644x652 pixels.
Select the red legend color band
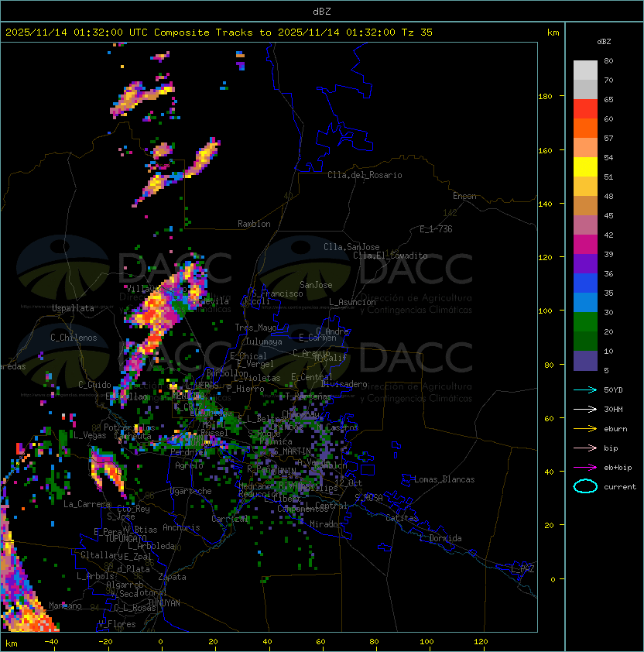(x=585, y=109)
